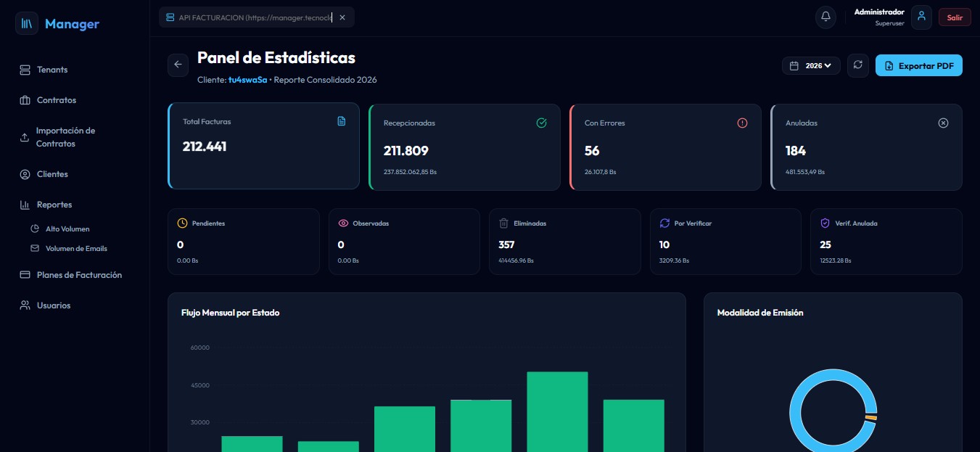Open the notifications bell

(825, 17)
